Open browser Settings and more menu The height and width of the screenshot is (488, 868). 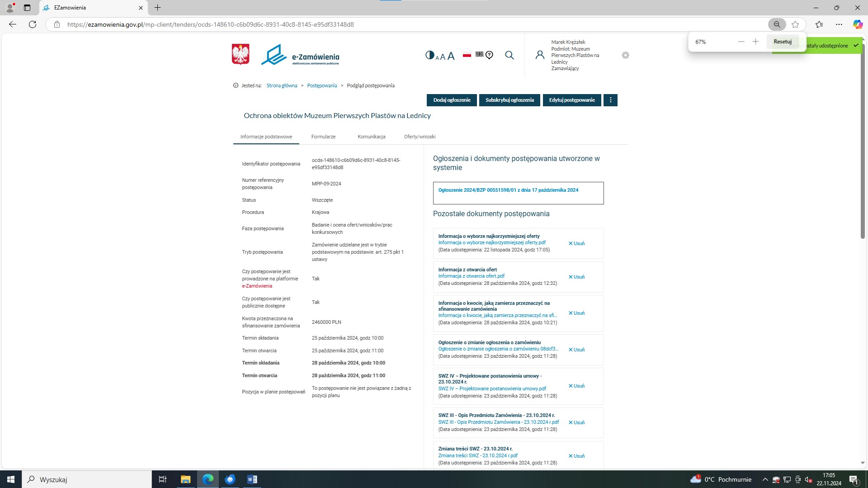pyautogui.click(x=839, y=24)
